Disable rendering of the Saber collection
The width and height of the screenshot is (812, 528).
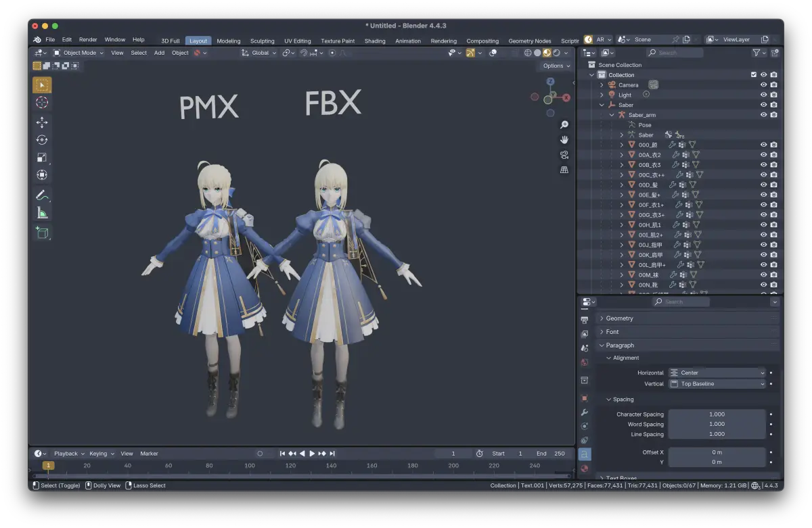click(773, 105)
